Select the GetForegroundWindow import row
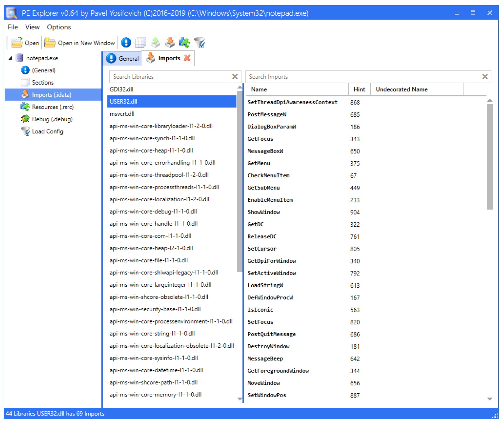The image size is (504, 424). [366, 371]
